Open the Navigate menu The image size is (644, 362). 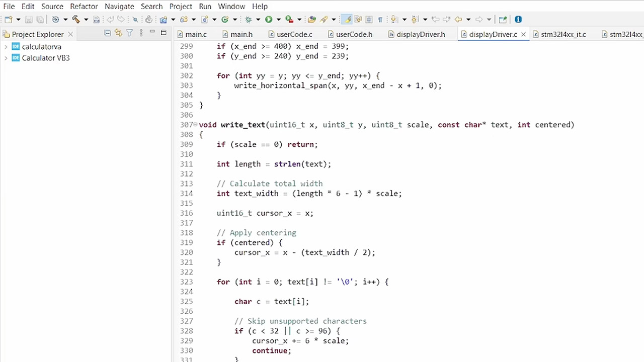pos(119,6)
